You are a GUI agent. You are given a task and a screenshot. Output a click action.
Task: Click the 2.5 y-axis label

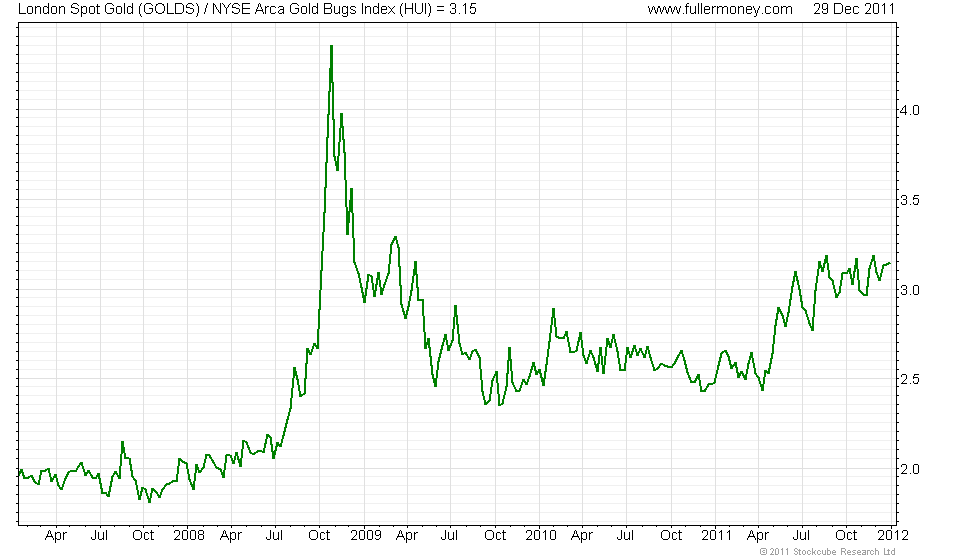click(909, 379)
